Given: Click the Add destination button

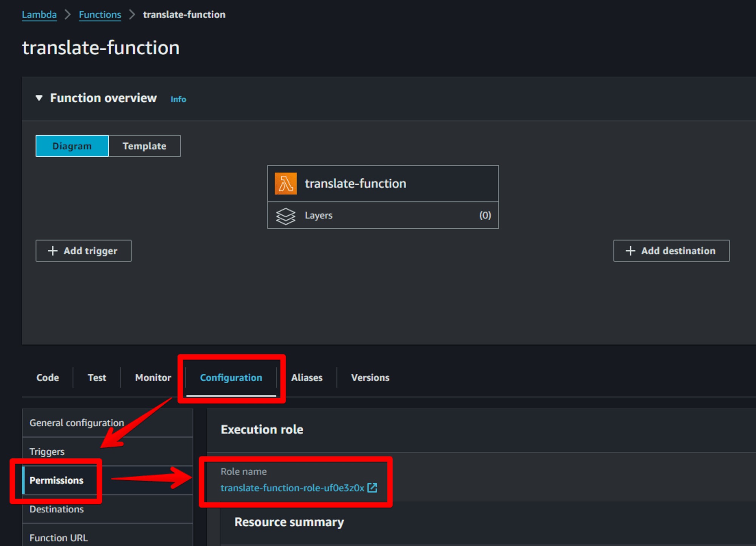Looking at the screenshot, I should [671, 251].
